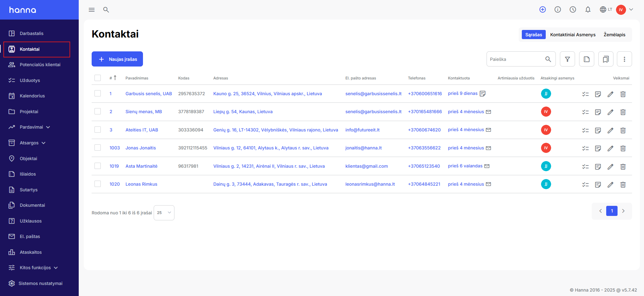The width and height of the screenshot is (644, 296).
Task: Edit the Sienų menas, MB contact
Action: 610,112
